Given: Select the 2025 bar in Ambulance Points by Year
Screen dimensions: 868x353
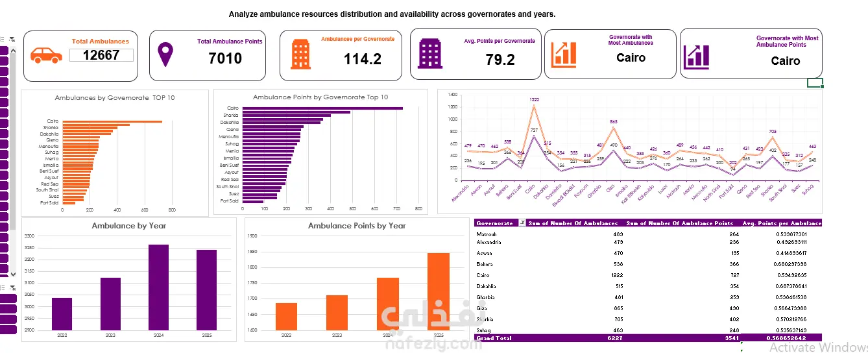Looking at the screenshot, I should pos(439,291).
